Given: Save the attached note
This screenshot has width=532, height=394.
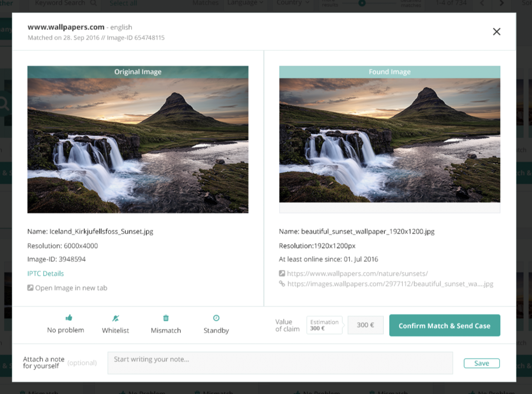Looking at the screenshot, I should (481, 363).
